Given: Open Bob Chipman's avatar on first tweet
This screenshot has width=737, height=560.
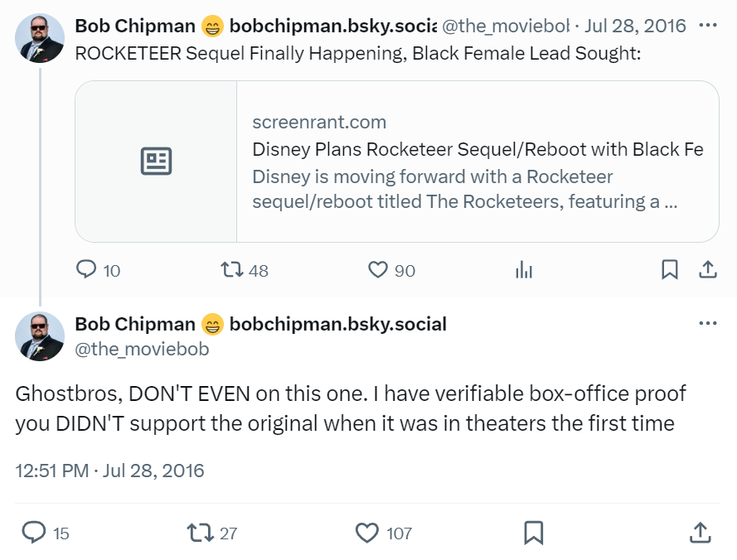Looking at the screenshot, I should coord(40,38).
